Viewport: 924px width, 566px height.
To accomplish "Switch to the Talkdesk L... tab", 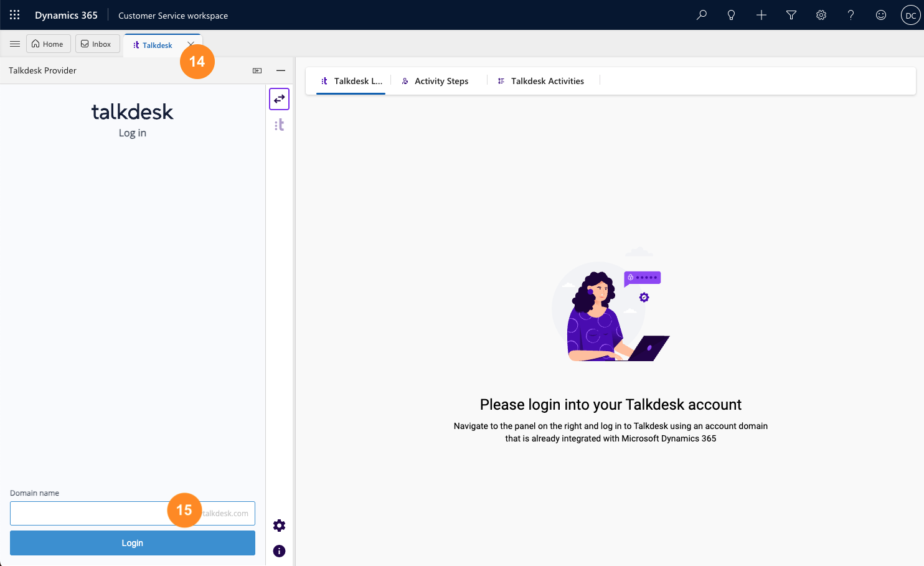I will click(x=351, y=81).
